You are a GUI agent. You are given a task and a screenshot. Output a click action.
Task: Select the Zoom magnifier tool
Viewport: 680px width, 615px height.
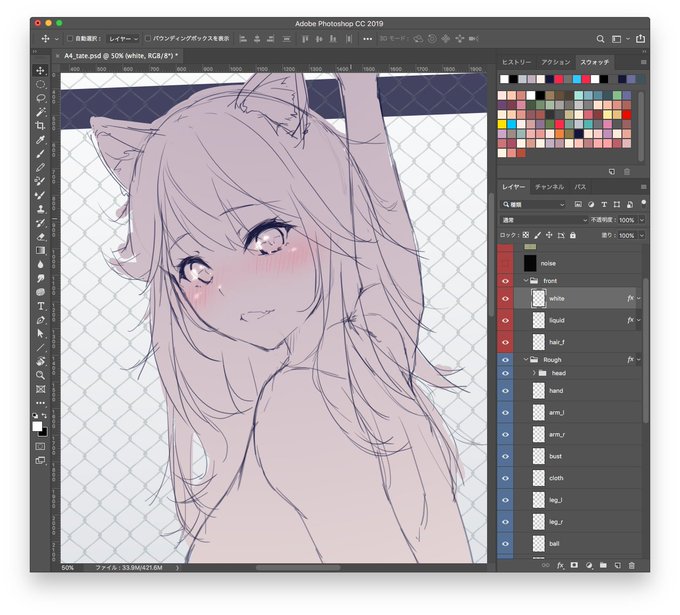tap(40, 375)
